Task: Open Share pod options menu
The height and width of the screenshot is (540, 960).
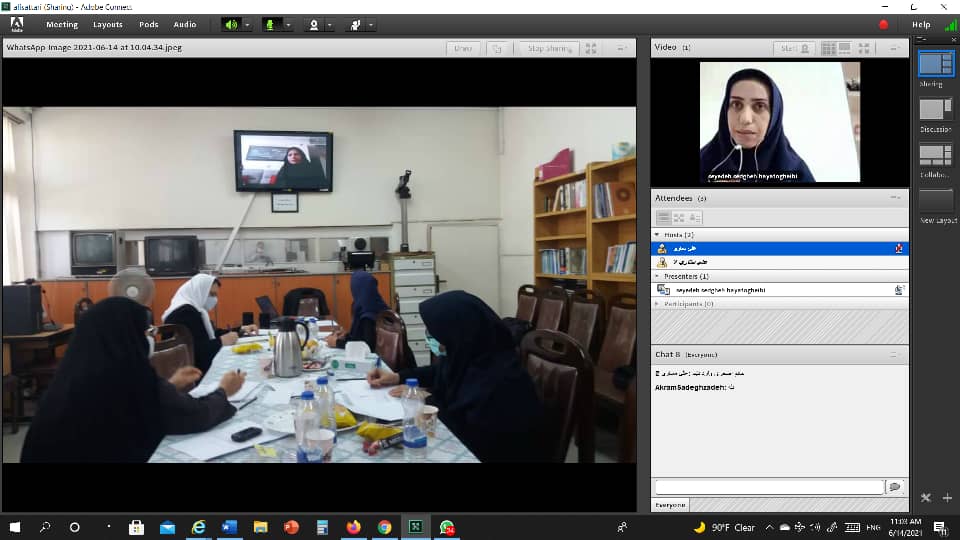Action: tap(621, 48)
